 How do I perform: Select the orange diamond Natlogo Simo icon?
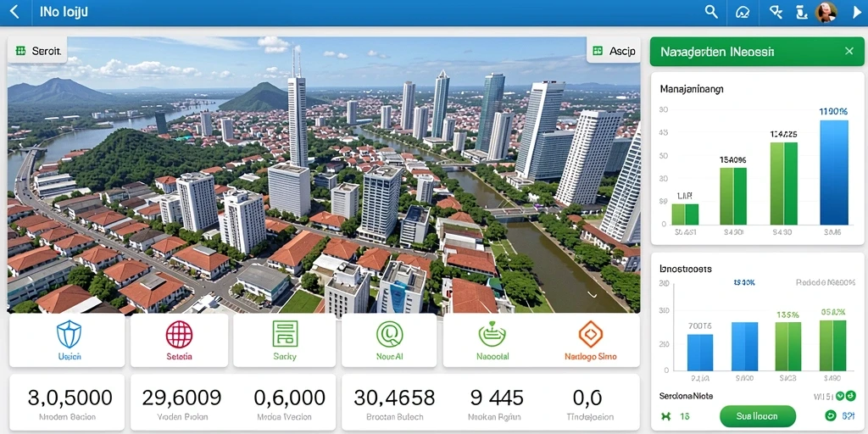pos(590,334)
